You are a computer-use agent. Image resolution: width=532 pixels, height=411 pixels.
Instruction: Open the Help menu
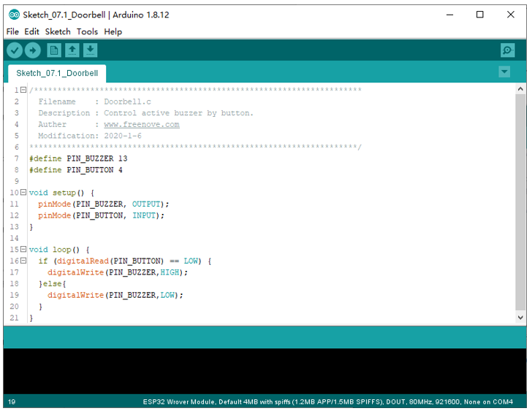(x=113, y=31)
